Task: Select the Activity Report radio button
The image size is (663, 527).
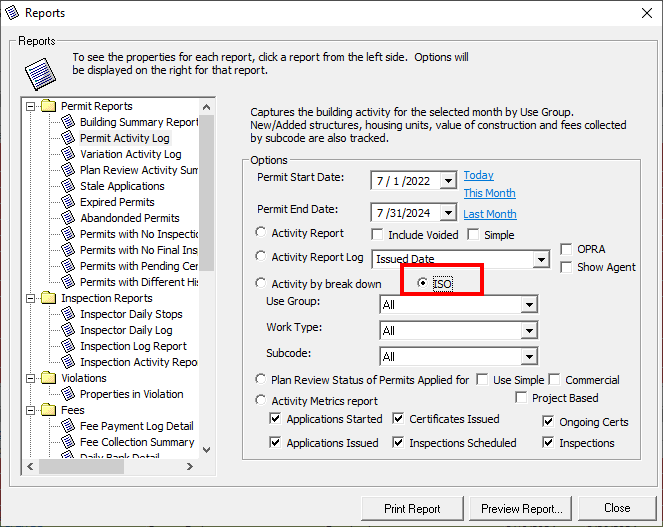Action: [x=260, y=232]
